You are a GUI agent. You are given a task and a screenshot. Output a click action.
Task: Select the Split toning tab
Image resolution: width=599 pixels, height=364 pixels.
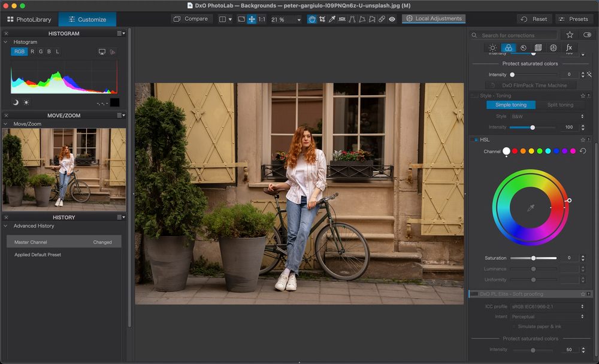click(x=560, y=105)
